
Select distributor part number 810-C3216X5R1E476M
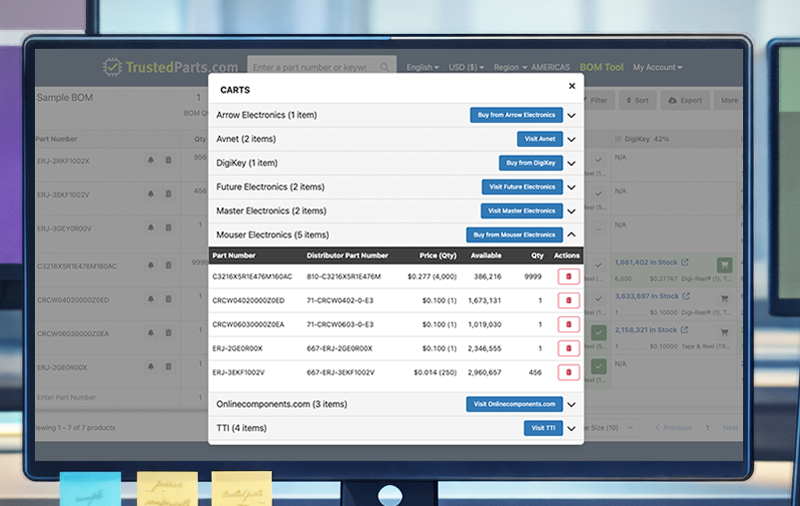(343, 276)
